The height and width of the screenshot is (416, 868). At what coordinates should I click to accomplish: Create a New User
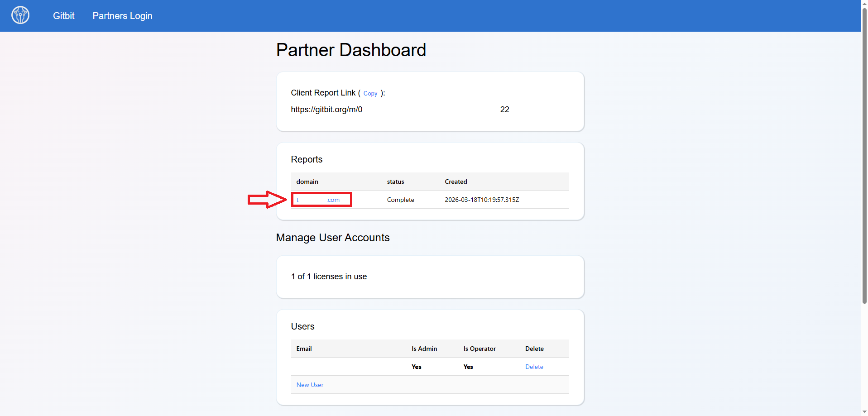point(309,384)
